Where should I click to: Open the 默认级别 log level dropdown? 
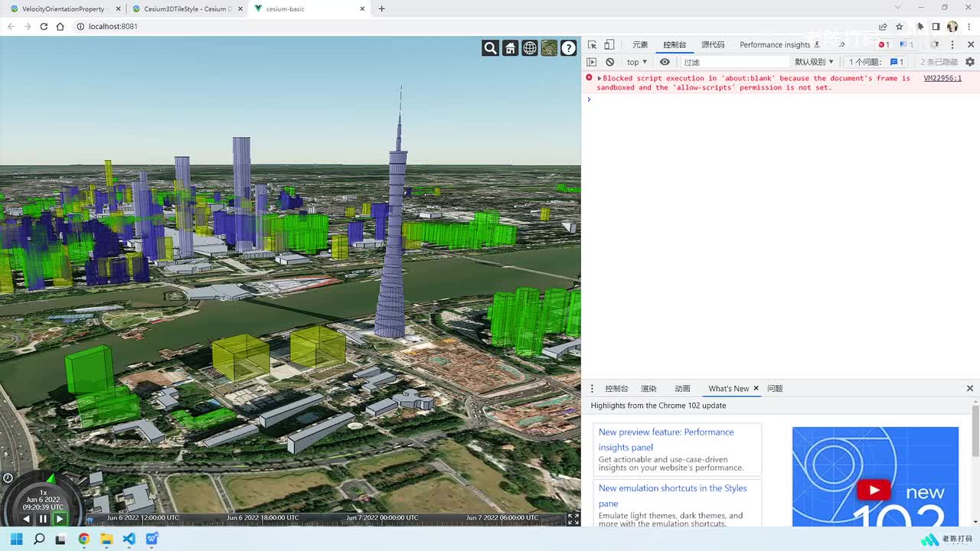814,62
